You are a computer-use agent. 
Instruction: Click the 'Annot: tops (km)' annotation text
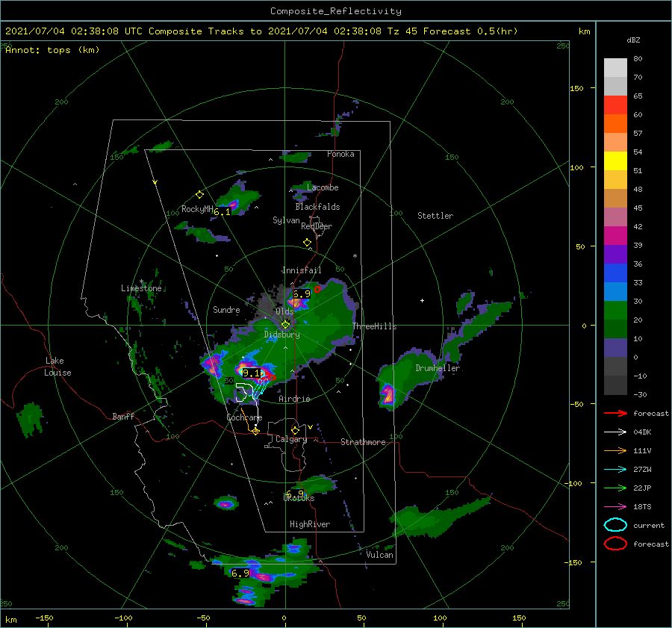[x=52, y=50]
